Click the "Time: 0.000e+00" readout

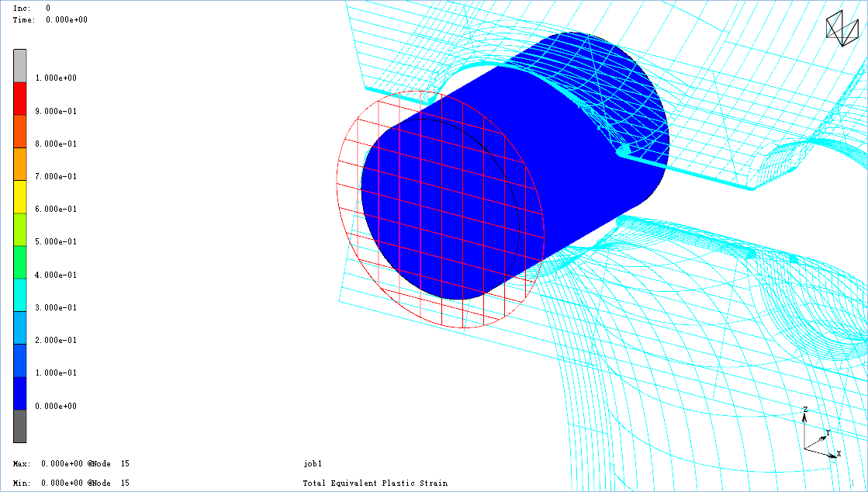click(x=50, y=20)
